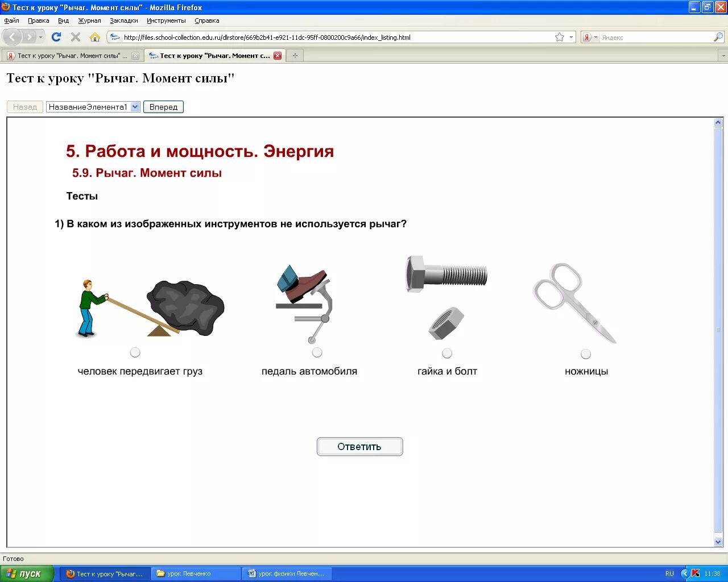Click the man moving load picture

[x=150, y=309]
